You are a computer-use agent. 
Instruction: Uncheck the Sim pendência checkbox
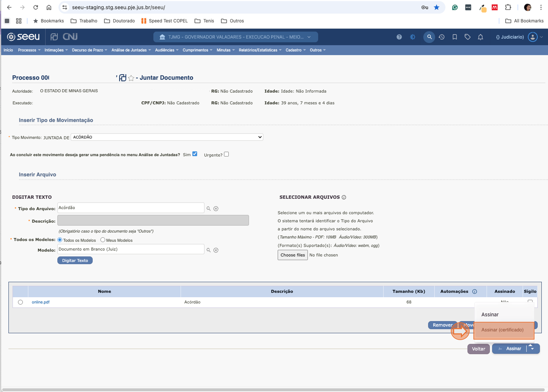195,154
